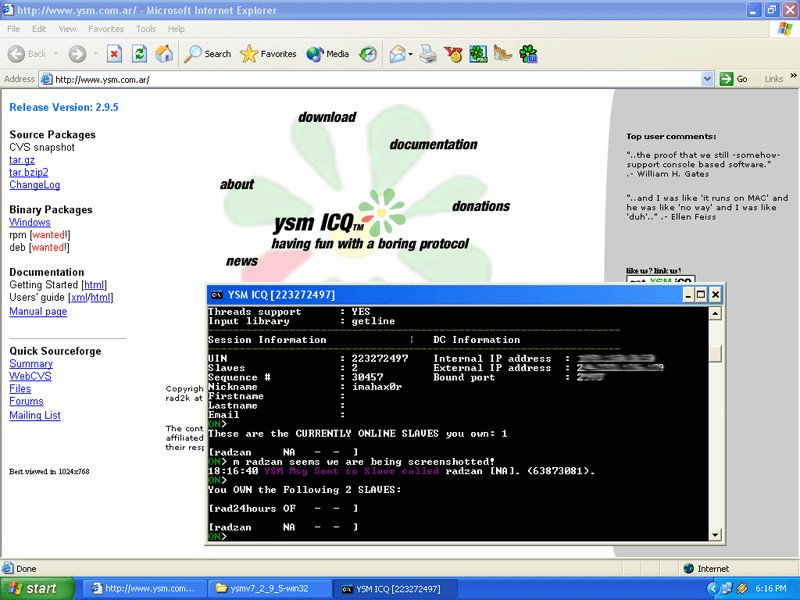
Task: Open the Media pane
Action: [328, 54]
